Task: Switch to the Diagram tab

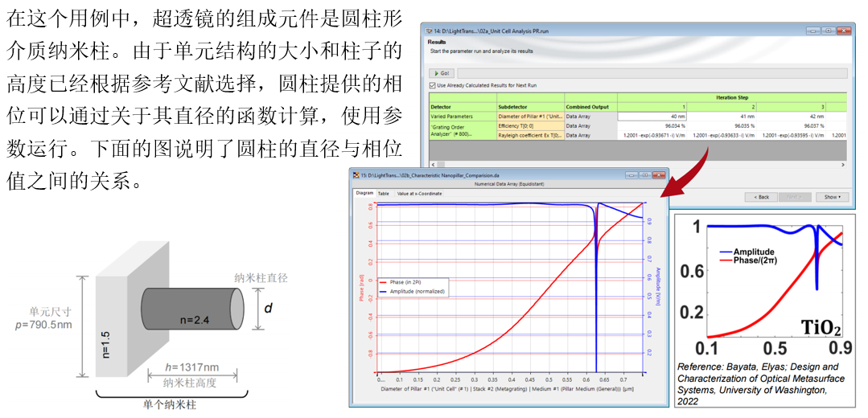Action: 364,194
